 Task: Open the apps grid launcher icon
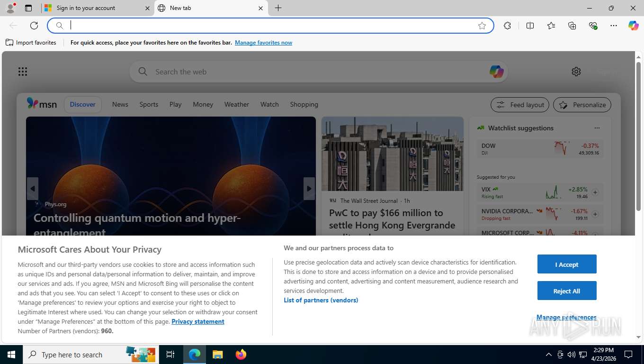click(23, 72)
